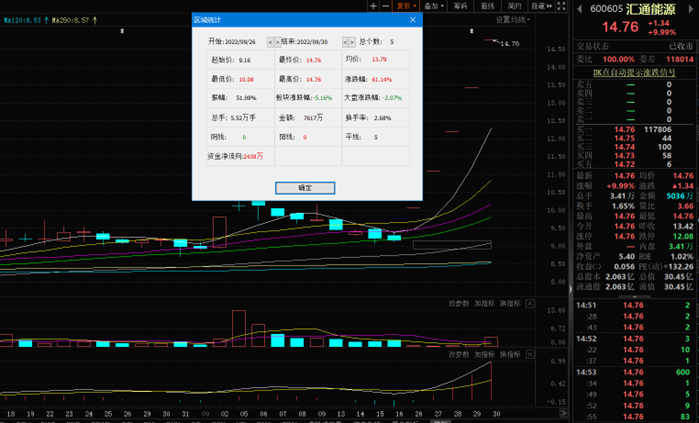Close the 区域统计 dialog with X
Image resolution: width=699 pixels, height=423 pixels.
414,19
